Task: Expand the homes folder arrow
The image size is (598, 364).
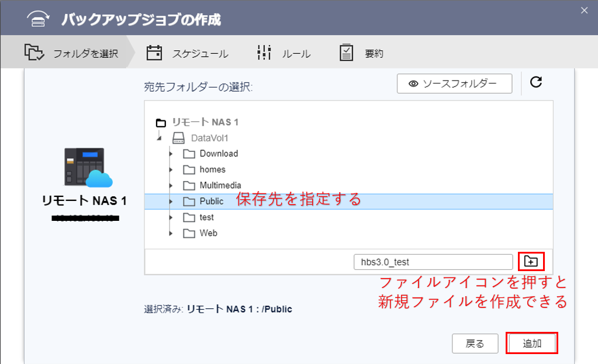Action: (171, 169)
